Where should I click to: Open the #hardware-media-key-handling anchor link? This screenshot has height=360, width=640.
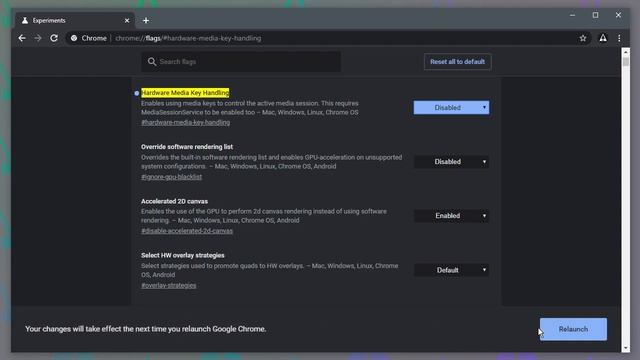(x=185, y=122)
